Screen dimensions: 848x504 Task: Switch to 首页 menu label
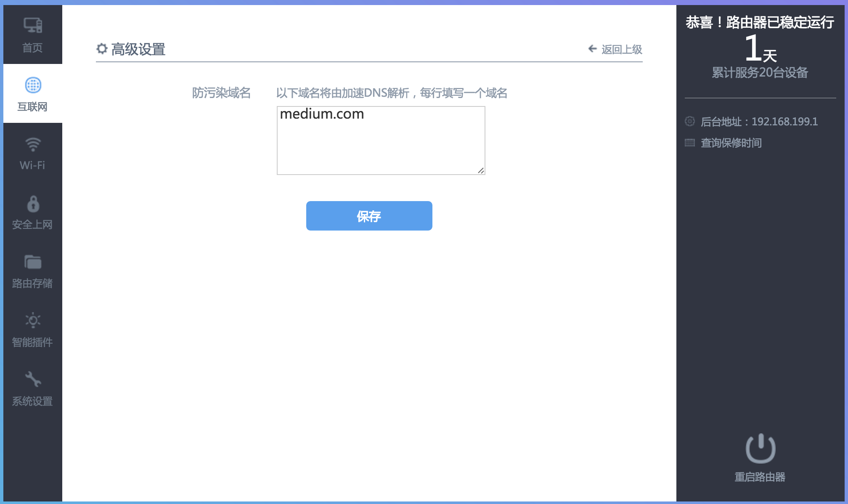click(x=32, y=48)
